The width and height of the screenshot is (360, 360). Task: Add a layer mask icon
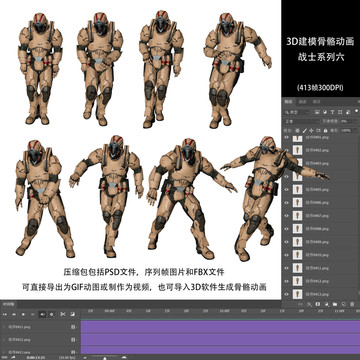pos(318,304)
